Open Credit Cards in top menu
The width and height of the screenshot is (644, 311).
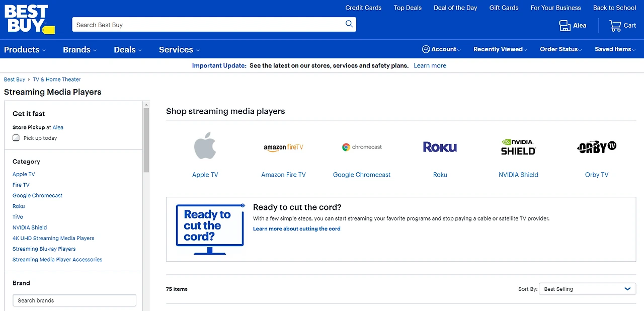pyautogui.click(x=363, y=8)
